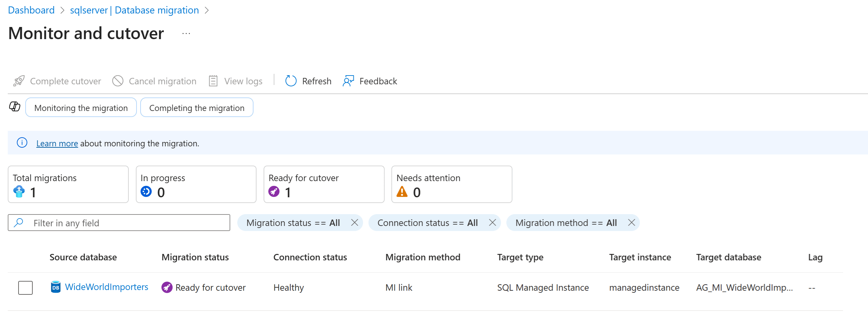Viewport: 868px width, 317px height.
Task: Remove the Migration status filter
Action: coord(354,223)
